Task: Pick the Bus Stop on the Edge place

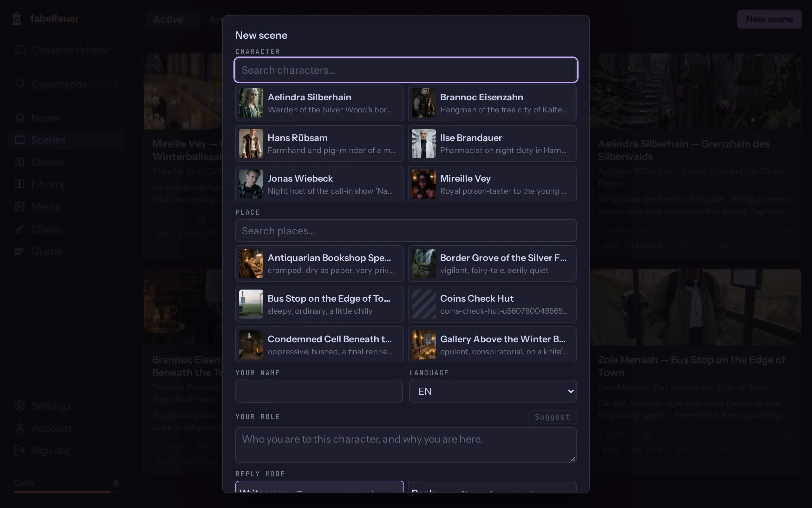Action: click(319, 304)
